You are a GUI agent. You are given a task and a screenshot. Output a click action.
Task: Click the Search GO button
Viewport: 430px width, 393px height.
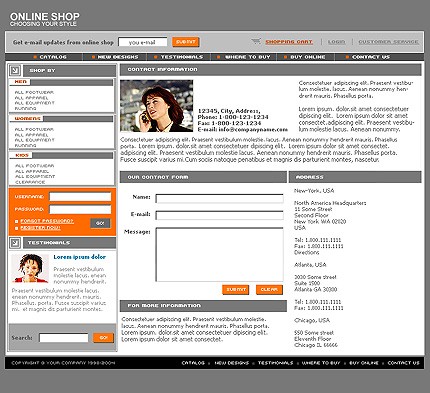(103, 338)
